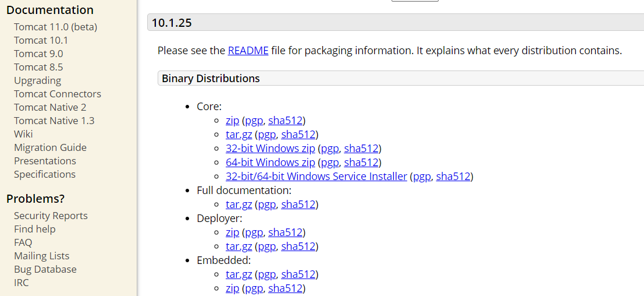Open the Migration Guide sidebar link
The height and width of the screenshot is (296, 644).
tap(50, 147)
